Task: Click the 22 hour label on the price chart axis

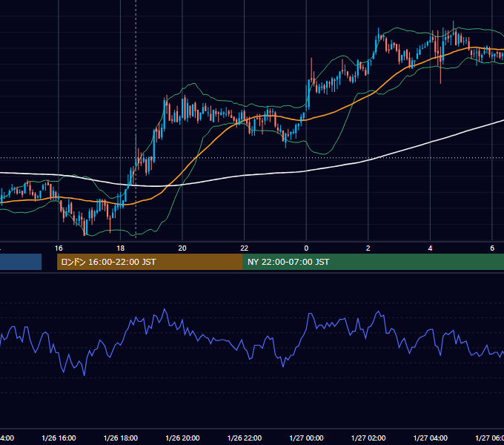Action: (245, 248)
